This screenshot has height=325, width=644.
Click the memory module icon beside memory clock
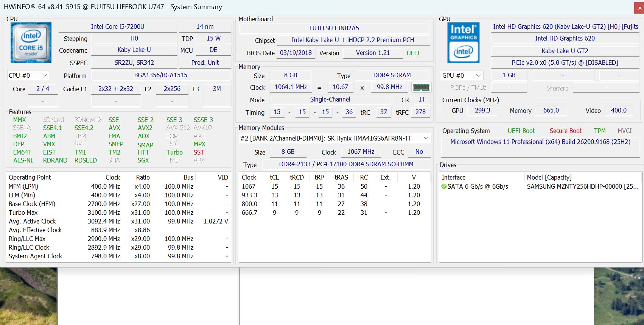pos(421,87)
